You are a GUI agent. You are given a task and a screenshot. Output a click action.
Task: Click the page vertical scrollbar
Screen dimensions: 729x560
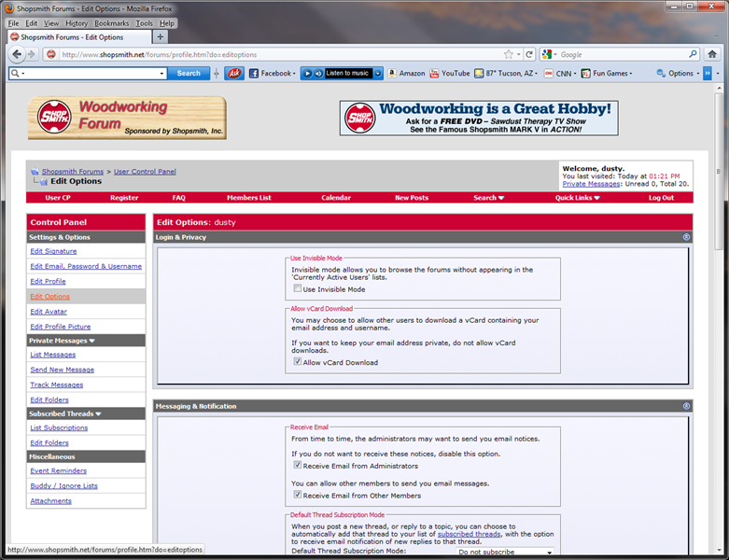coord(720,319)
